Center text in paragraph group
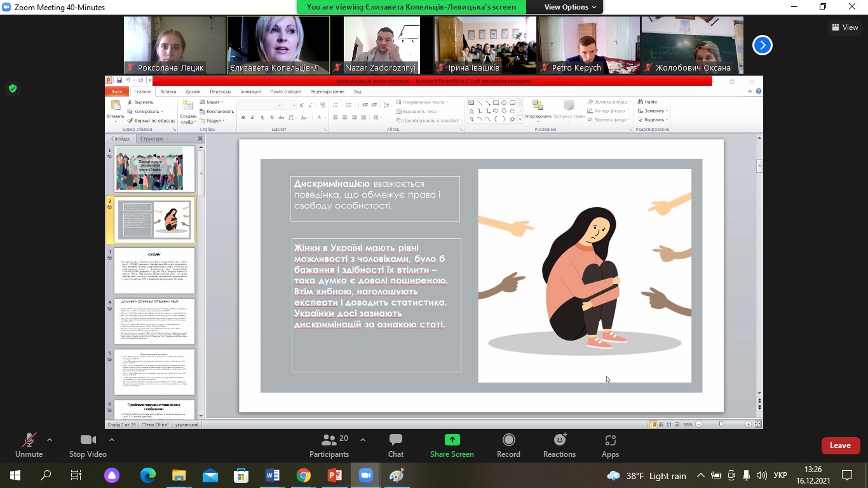Viewport: 868px width, 488px height. [x=345, y=118]
